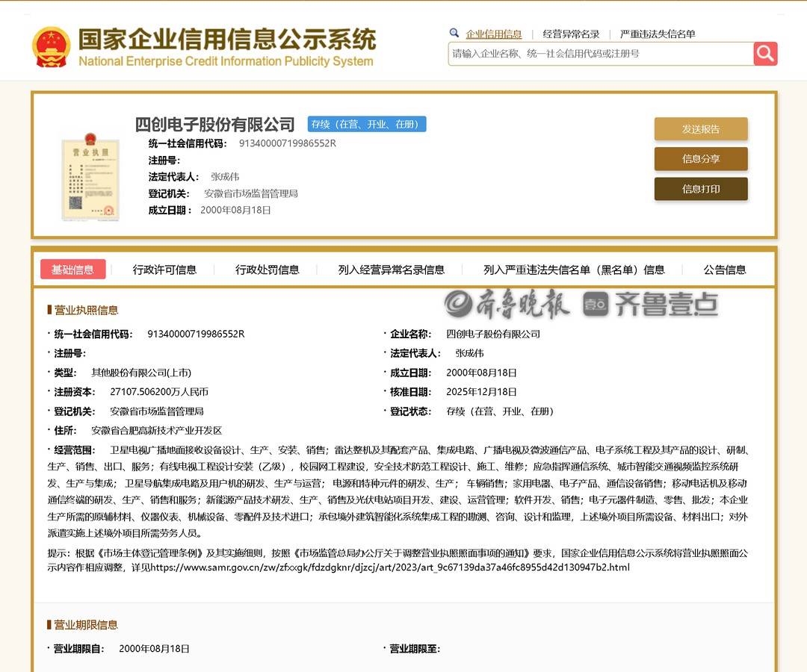Click the national emblem logo
This screenshot has height=672, width=807.
click(x=49, y=46)
